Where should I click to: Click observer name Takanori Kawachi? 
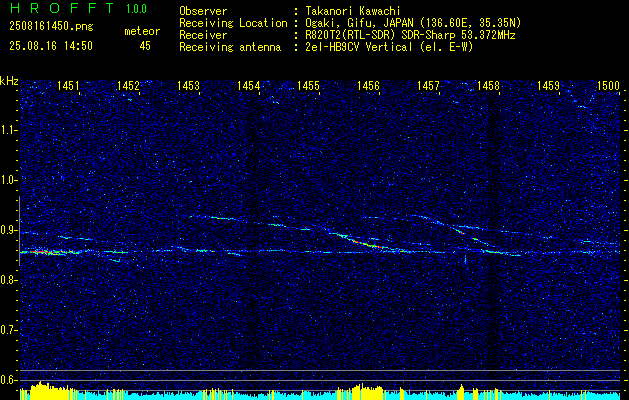tap(353, 11)
